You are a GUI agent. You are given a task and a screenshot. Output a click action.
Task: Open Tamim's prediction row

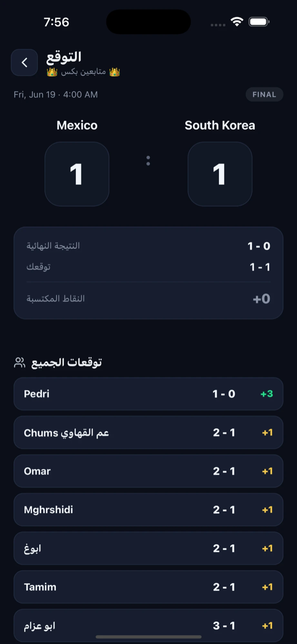tap(148, 587)
